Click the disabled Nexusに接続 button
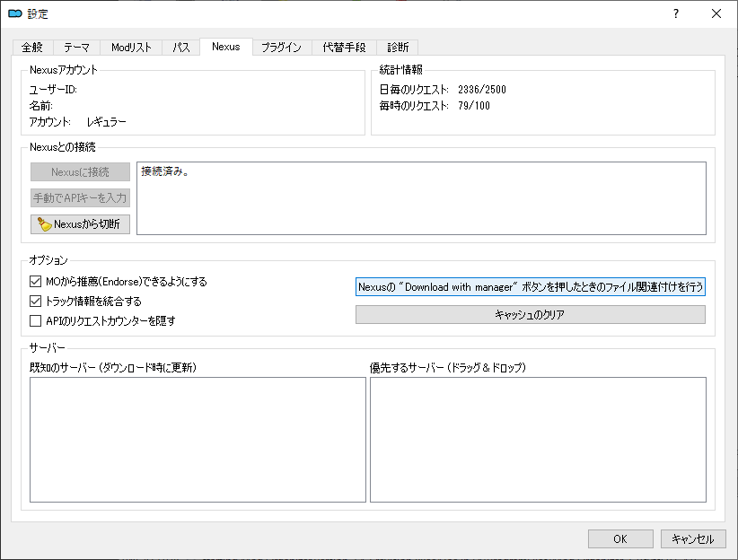This screenshot has height=560, width=738. tap(80, 172)
